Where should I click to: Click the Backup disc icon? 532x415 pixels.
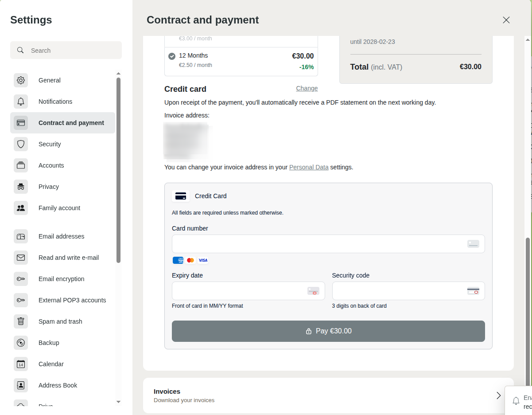coord(21,343)
